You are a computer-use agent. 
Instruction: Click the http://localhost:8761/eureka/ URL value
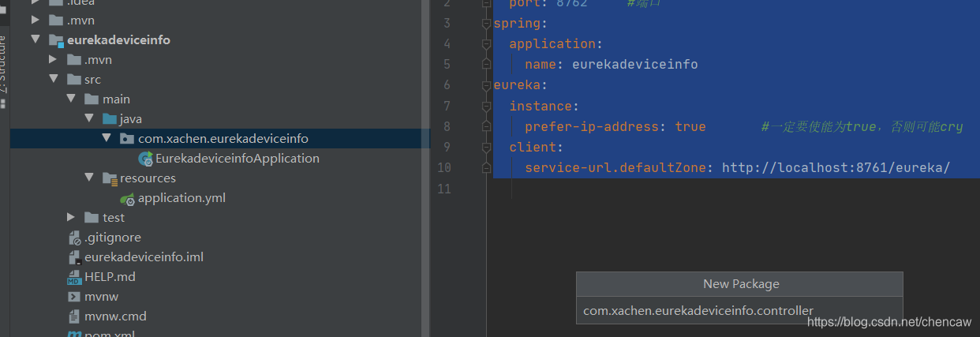pyautogui.click(x=836, y=167)
